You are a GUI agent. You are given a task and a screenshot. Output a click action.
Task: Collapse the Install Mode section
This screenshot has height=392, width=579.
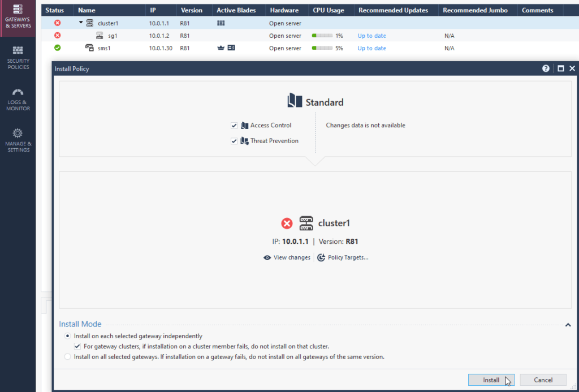(568, 324)
